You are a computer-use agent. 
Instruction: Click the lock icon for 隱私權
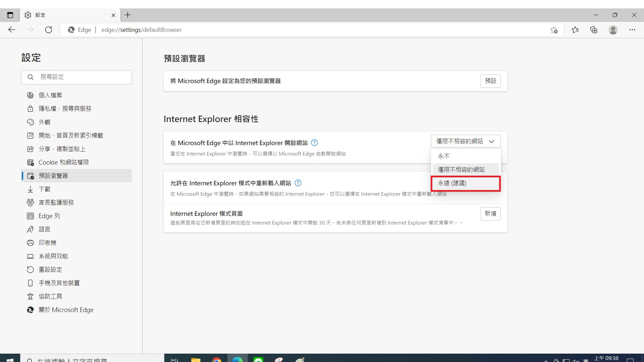(x=30, y=109)
